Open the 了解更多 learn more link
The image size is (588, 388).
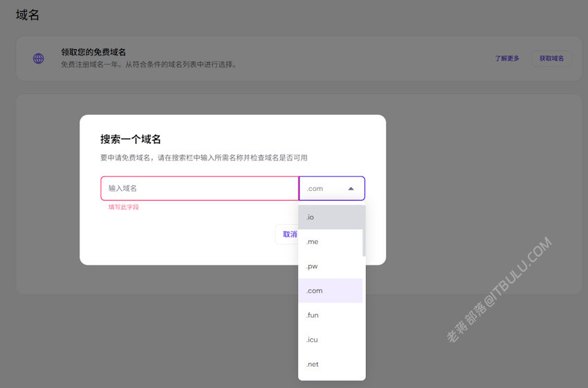[507, 59]
